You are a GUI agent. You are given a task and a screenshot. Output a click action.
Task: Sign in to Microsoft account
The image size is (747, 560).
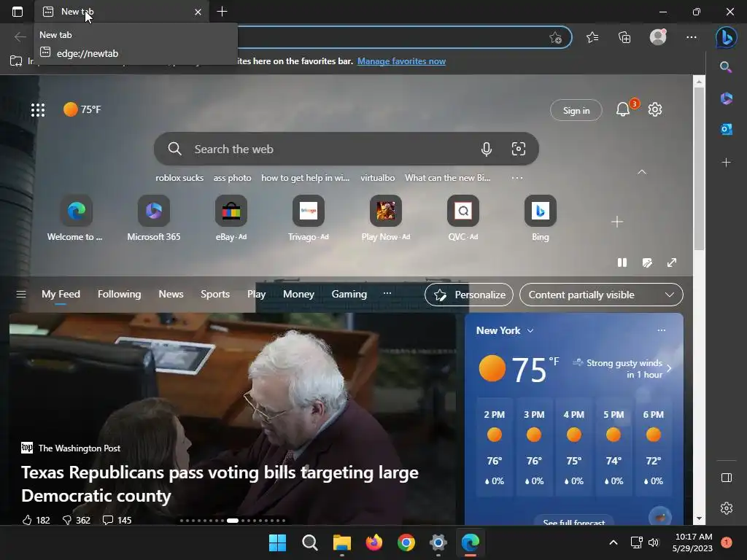tap(576, 111)
